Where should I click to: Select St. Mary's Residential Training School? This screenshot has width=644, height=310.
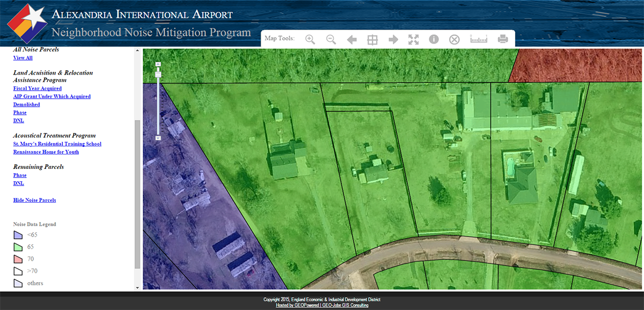pyautogui.click(x=57, y=144)
